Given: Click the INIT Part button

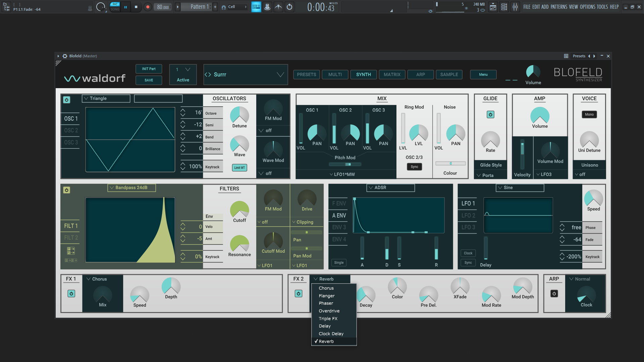Looking at the screenshot, I should pos(149,69).
